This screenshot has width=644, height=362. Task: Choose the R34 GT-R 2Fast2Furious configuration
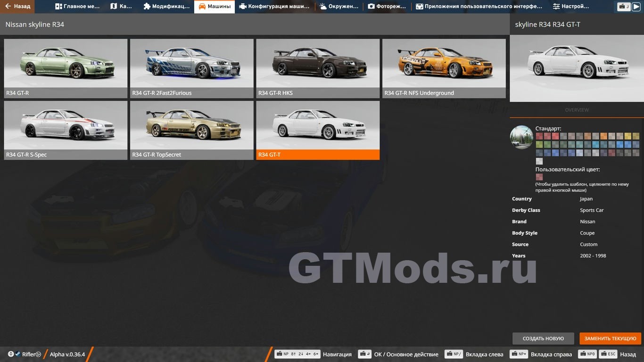point(192,68)
